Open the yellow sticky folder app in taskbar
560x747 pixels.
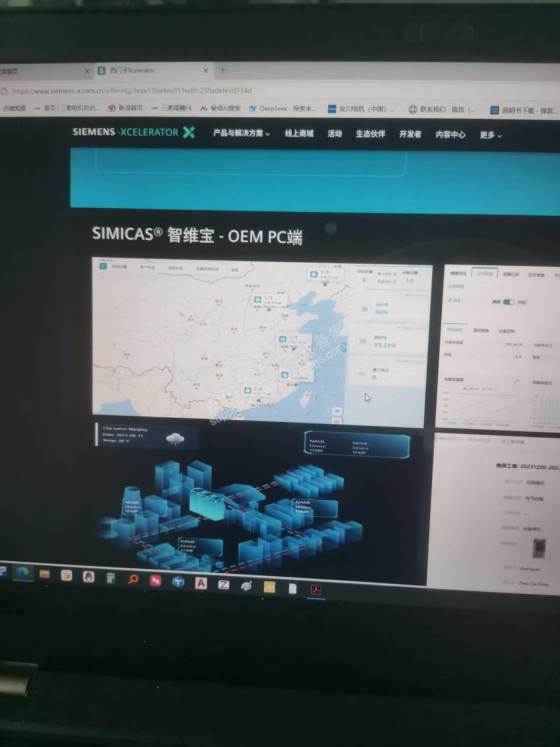tap(269, 587)
